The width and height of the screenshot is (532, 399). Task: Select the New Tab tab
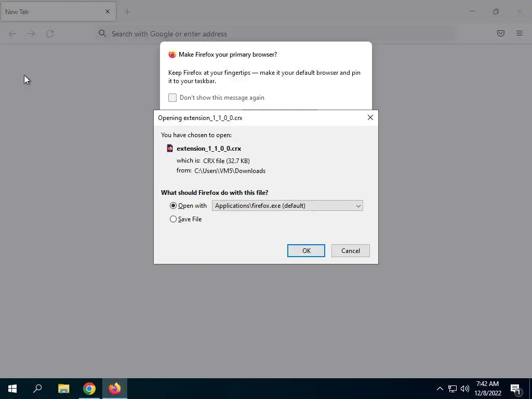click(58, 11)
